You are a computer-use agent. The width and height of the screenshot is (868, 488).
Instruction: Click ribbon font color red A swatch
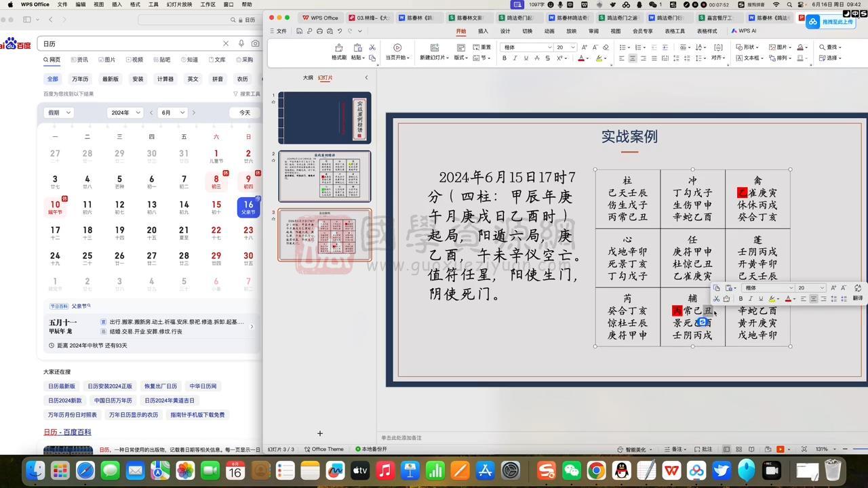tap(581, 58)
